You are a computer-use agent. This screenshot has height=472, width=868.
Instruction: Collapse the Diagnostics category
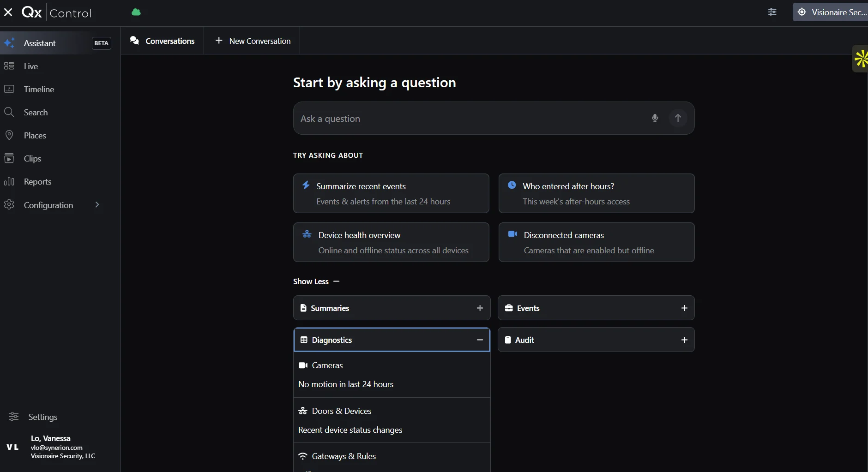392,340
